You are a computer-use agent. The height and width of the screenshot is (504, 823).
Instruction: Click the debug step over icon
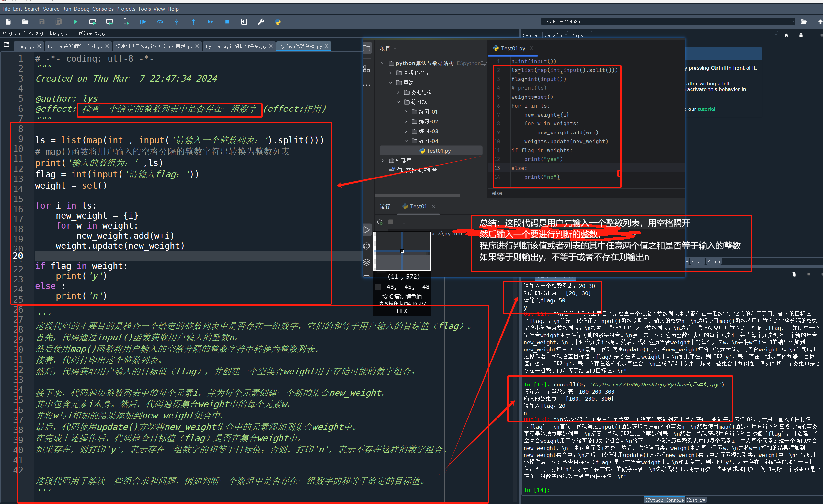tap(160, 22)
